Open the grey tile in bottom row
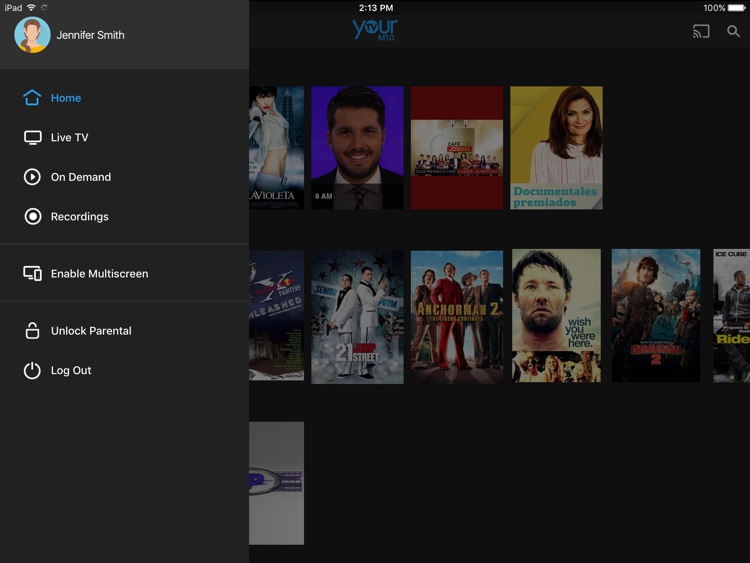The width and height of the screenshot is (750, 563). point(276,483)
